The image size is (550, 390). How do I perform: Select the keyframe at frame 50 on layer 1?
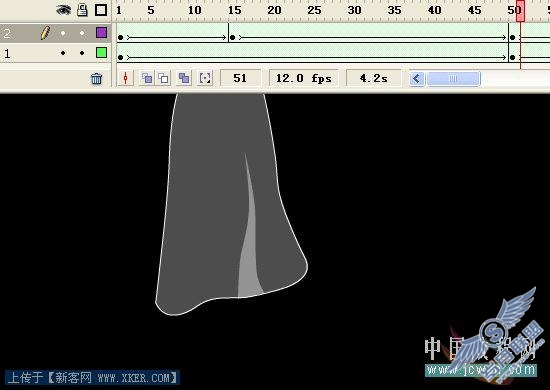(x=512, y=57)
